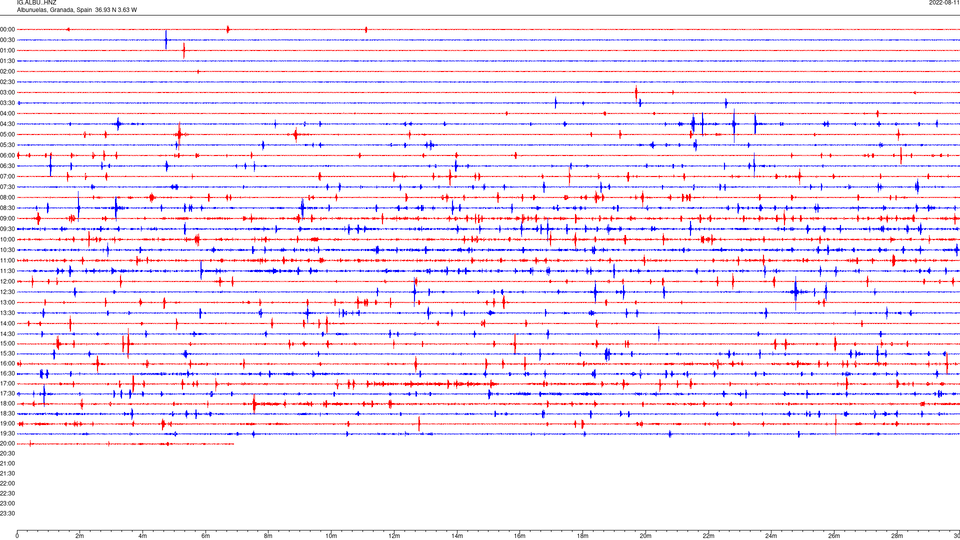
Task: Click the '04:30' time label
Action: pyautogui.click(x=8, y=124)
